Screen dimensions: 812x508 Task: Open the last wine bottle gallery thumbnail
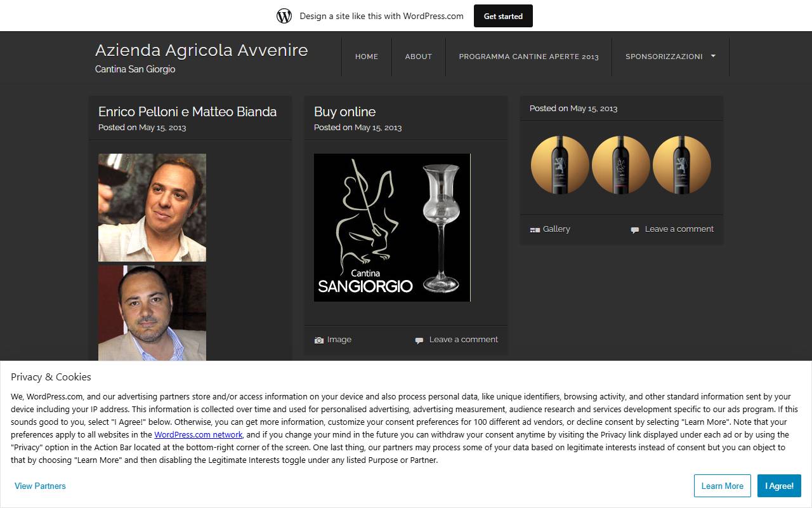pyautogui.click(x=682, y=165)
